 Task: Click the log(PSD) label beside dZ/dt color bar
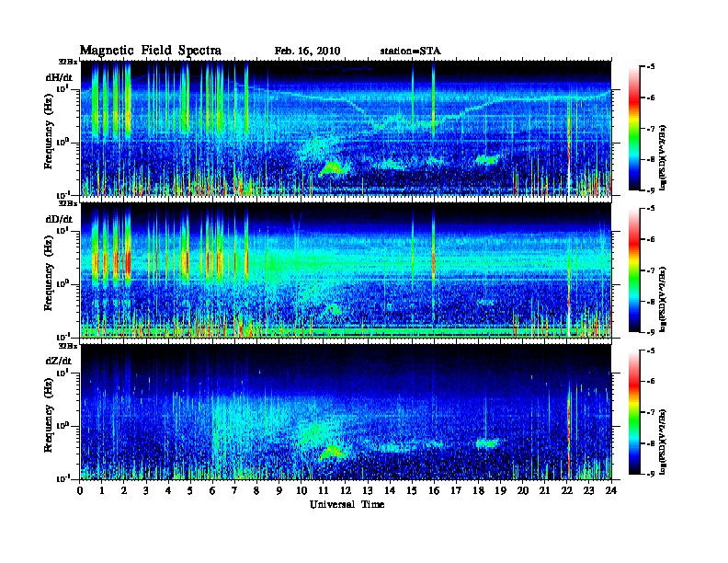click(x=663, y=441)
